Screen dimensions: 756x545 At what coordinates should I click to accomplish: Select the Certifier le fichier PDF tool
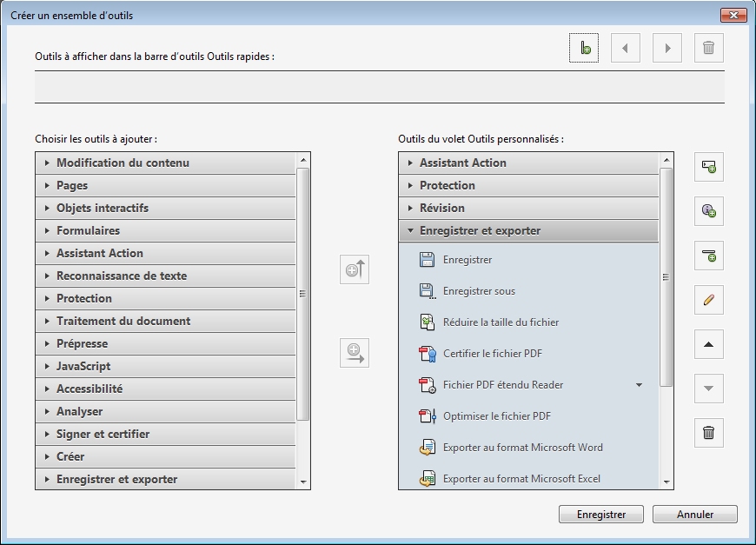click(x=492, y=354)
